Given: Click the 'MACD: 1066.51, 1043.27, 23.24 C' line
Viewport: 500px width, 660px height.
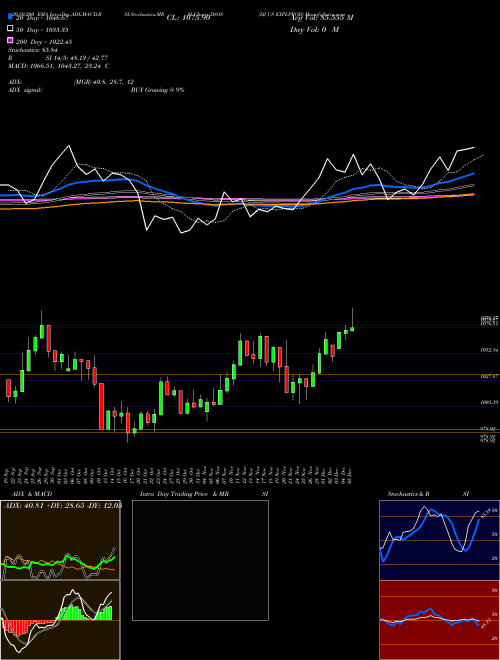Looking at the screenshot, I should 59,66.
